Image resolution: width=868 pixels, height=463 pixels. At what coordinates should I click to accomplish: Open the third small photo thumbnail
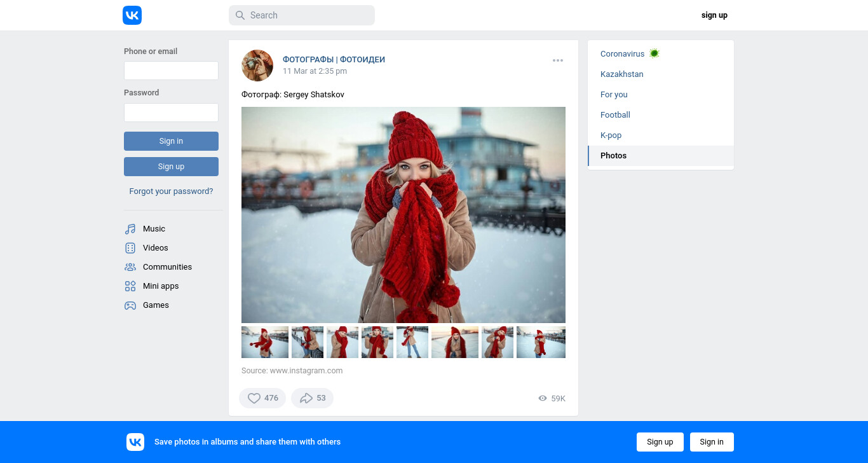pos(342,342)
